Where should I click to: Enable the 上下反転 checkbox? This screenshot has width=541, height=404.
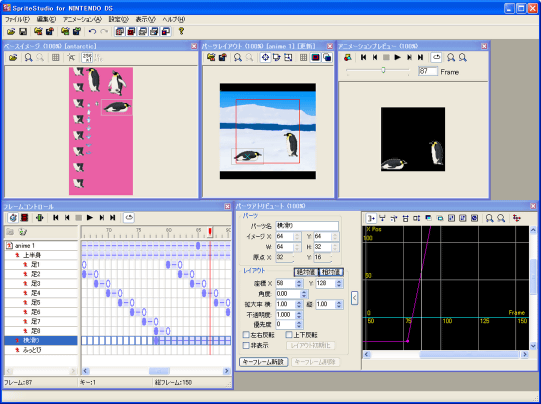click(289, 335)
